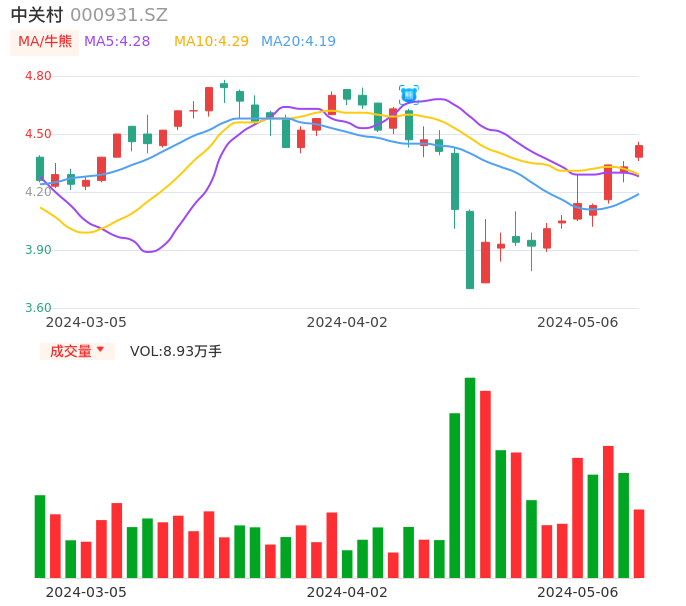Select the MA/牛熊 indicator tab
The width and height of the screenshot is (686, 606).
45,42
